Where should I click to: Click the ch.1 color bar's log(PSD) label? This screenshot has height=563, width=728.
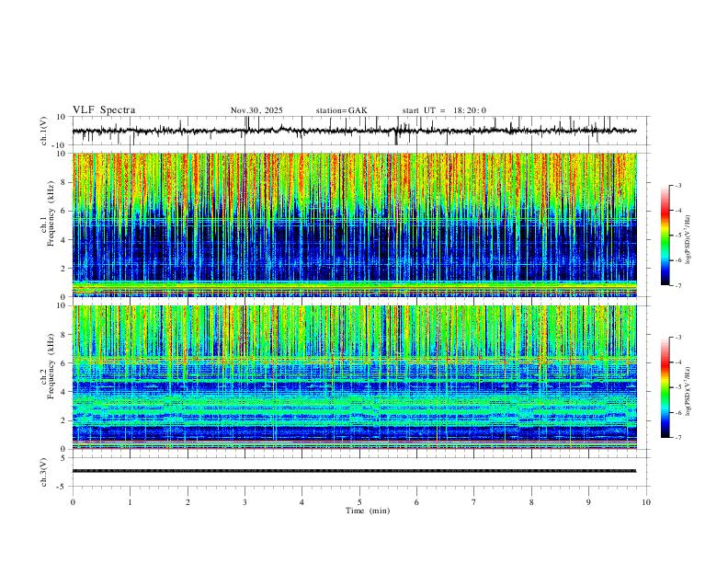click(688, 240)
